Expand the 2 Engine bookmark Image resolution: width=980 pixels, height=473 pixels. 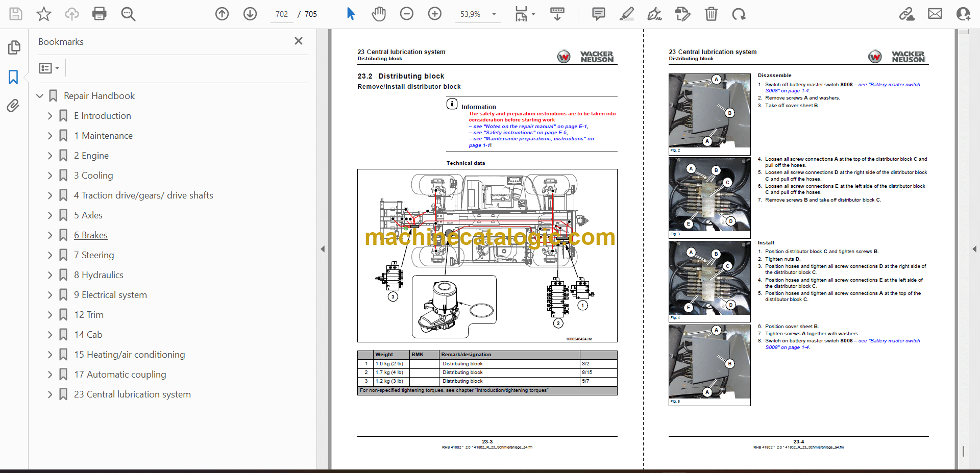pos(50,156)
